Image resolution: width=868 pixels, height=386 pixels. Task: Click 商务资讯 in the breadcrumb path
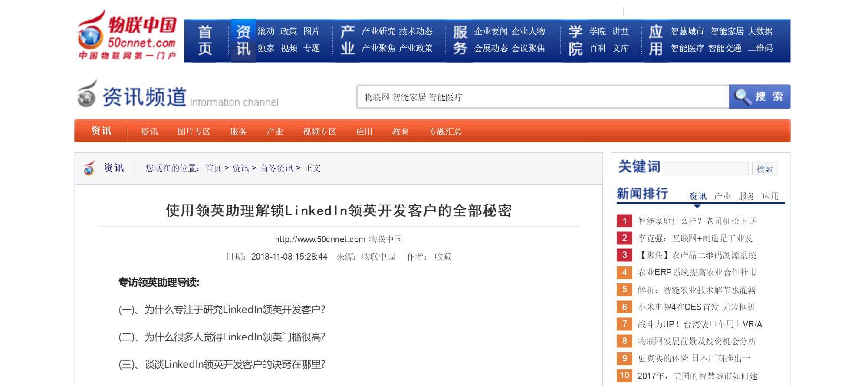276,168
